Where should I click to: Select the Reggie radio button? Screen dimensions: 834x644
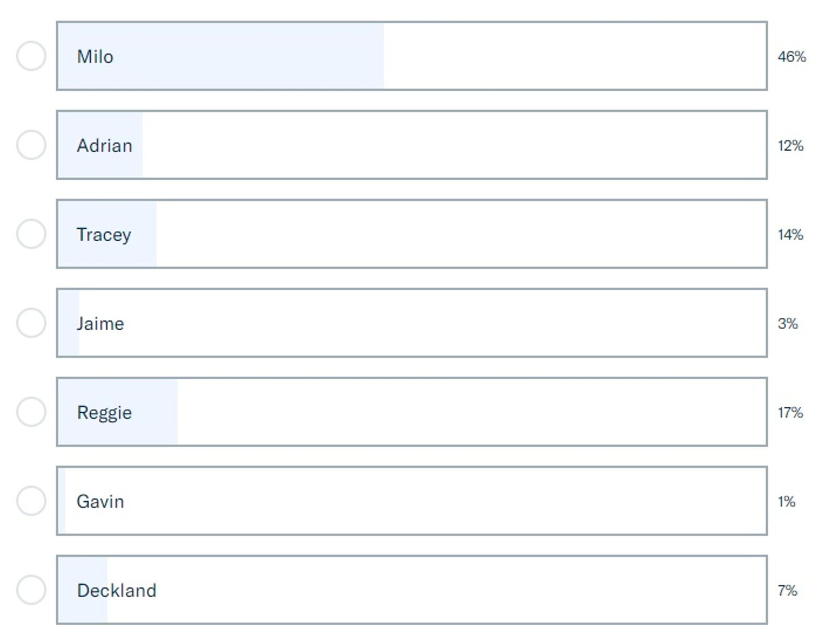31,412
